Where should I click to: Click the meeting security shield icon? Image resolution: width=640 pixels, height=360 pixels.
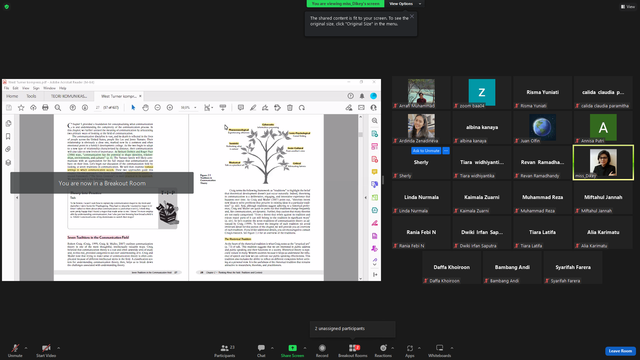[x=7, y=7]
